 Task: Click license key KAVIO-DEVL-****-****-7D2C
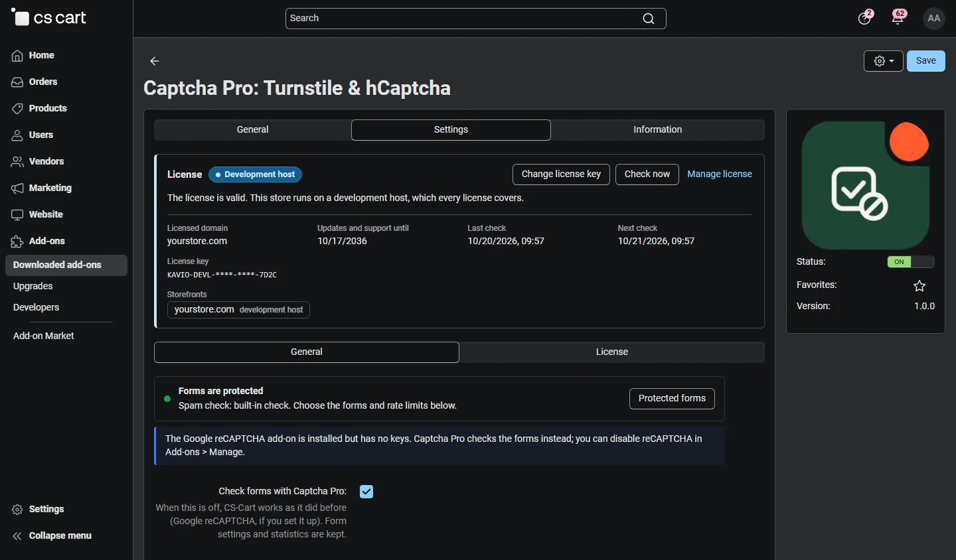pos(222,275)
